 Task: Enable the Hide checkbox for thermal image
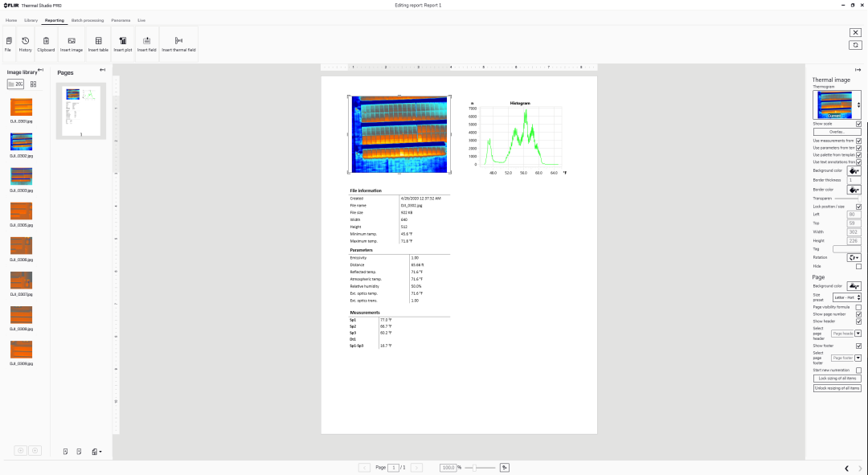pos(858,266)
